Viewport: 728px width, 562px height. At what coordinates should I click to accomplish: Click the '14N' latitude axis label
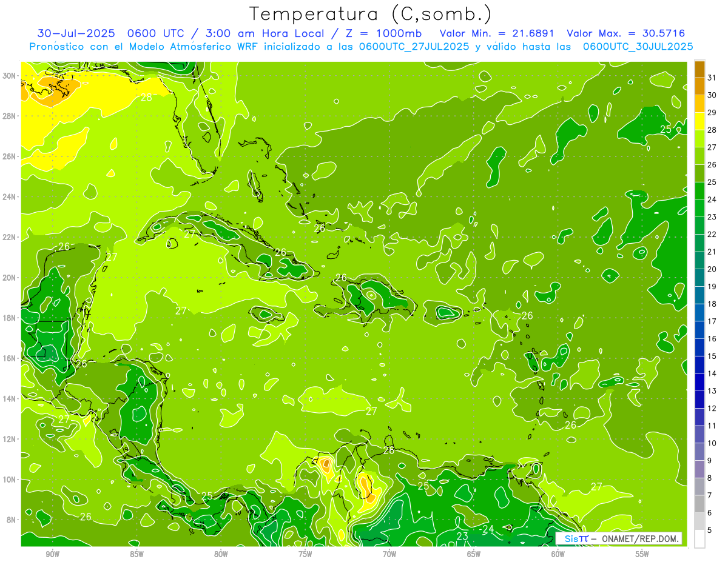coord(10,399)
